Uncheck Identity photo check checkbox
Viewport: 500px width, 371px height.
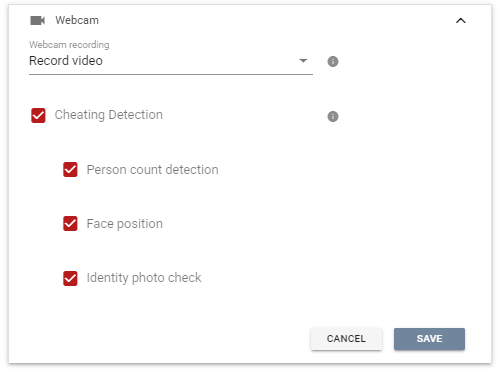70,278
